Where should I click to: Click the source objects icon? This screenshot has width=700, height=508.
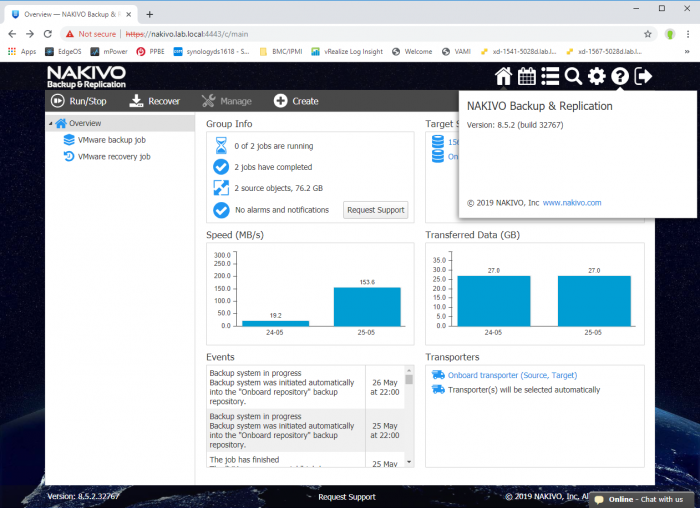[221, 187]
